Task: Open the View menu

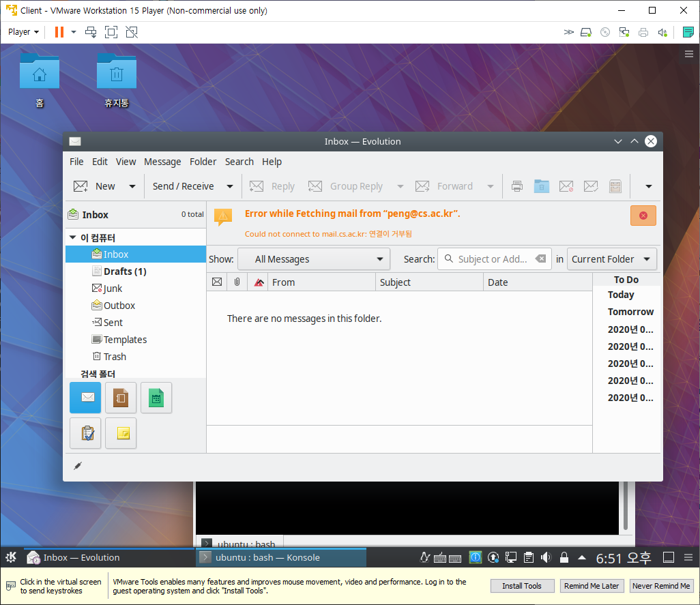Action: (126, 162)
